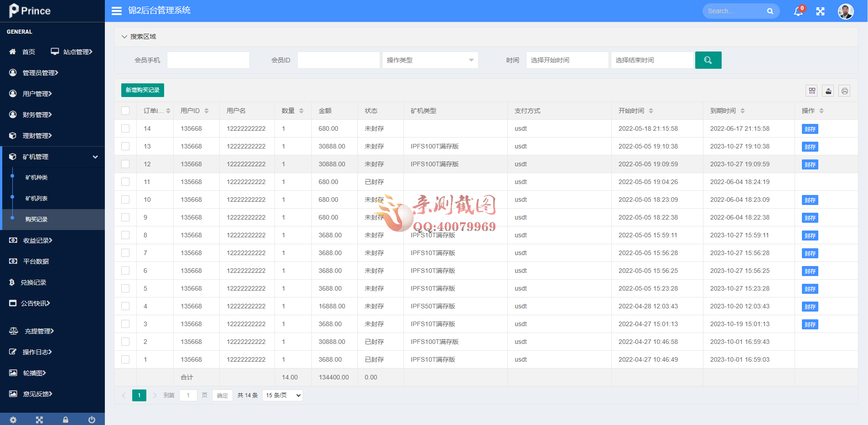Image resolution: width=868 pixels, height=425 pixels.
Task: Check the checkbox on order row 14
Action: (125, 128)
